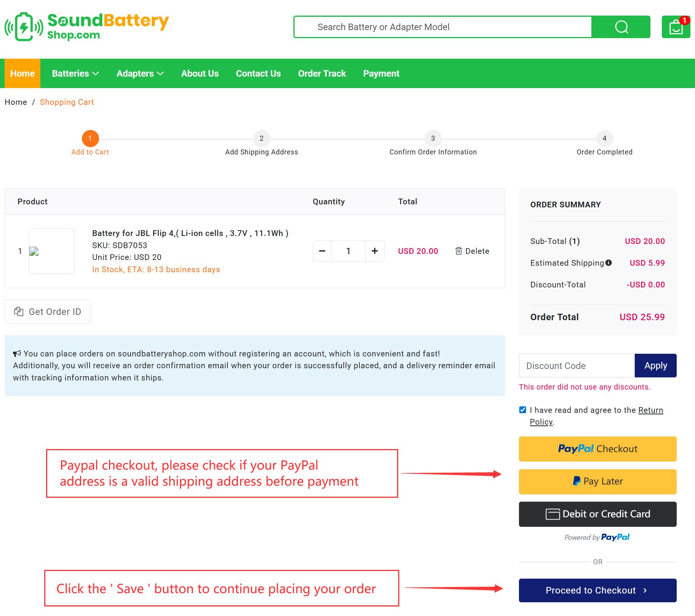The height and width of the screenshot is (616, 695).
Task: Focus the Discount Code input field
Action: (576, 366)
